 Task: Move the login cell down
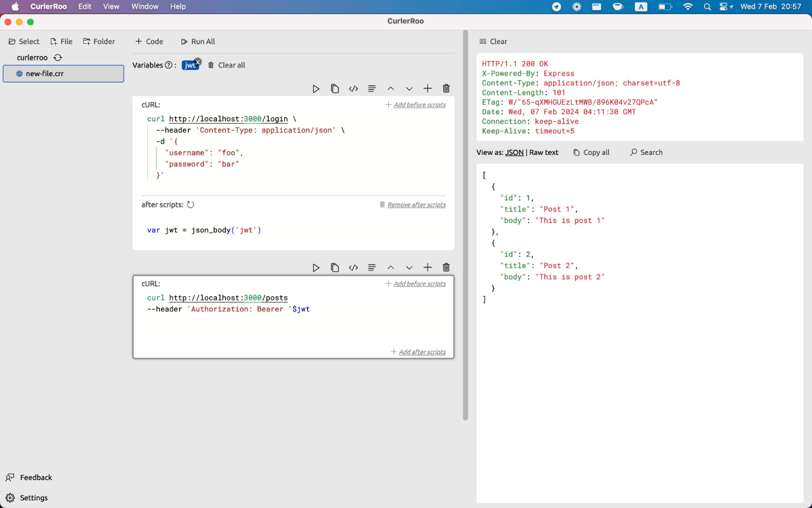409,88
